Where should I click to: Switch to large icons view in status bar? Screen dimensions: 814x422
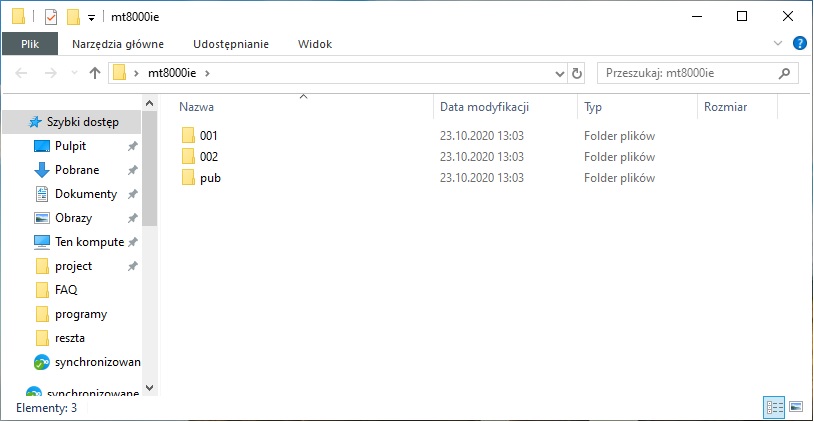(796, 407)
